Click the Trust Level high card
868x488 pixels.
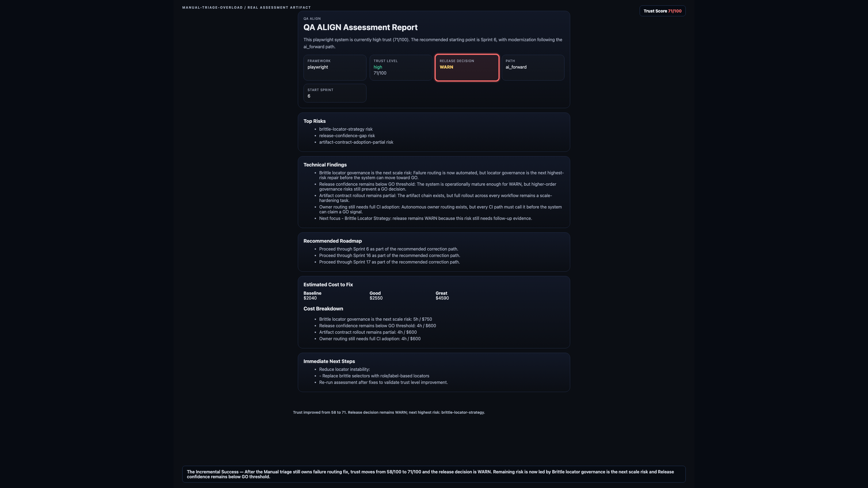pos(401,68)
